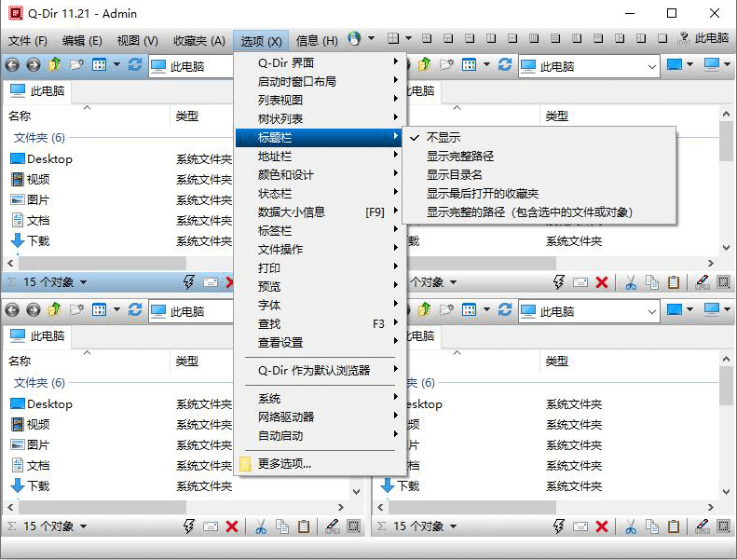
Task: Click the view mode icon in the top-left pane
Action: pos(99,64)
